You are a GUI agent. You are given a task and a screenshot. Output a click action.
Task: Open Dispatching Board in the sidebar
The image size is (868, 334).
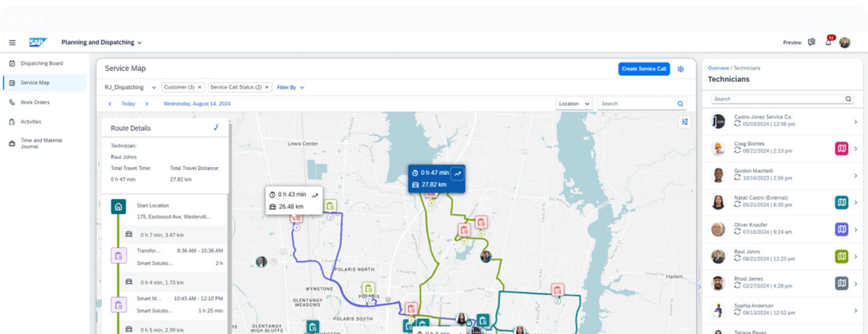pos(41,63)
